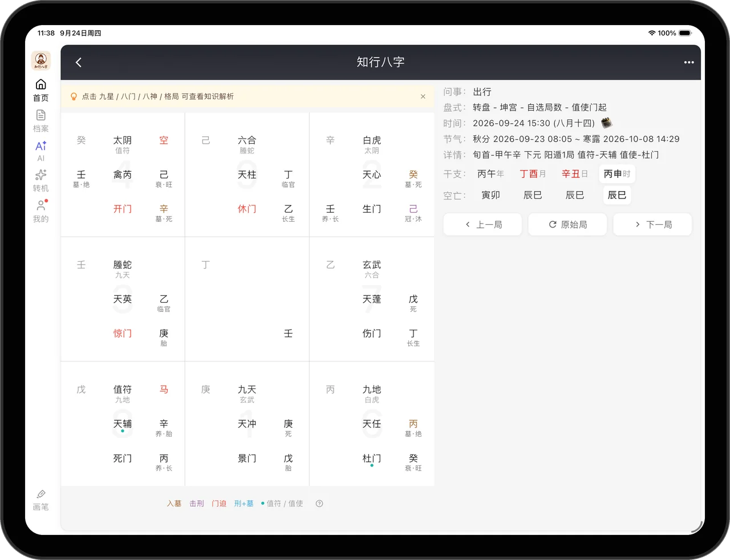Go back with the header arrow
730x560 pixels.
pos(79,62)
